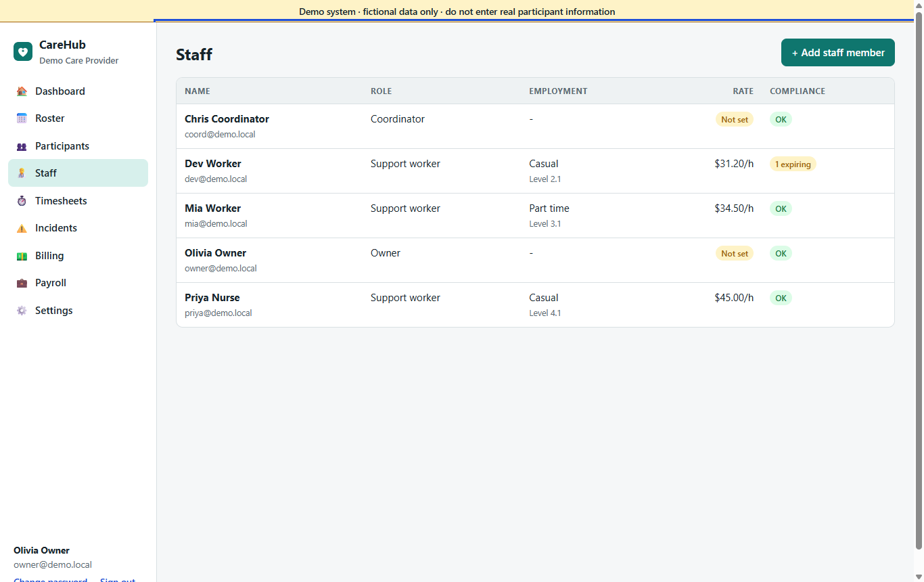Click the Participants people icon

pos(22,146)
